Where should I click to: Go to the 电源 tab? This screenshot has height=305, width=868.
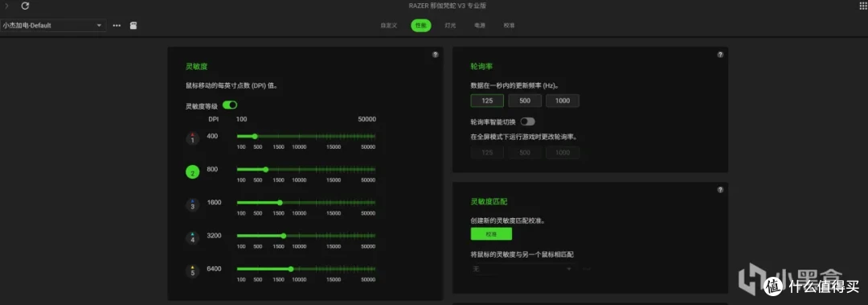coord(479,26)
